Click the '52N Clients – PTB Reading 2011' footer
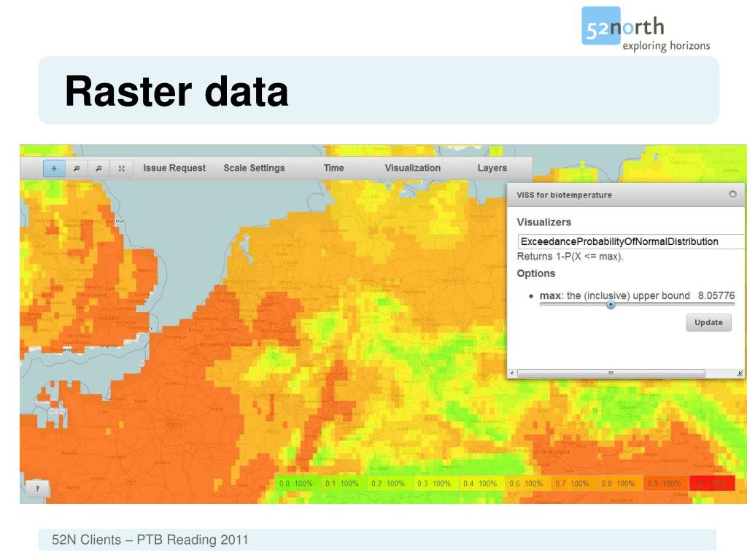This screenshot has height=560, width=747. 150,540
